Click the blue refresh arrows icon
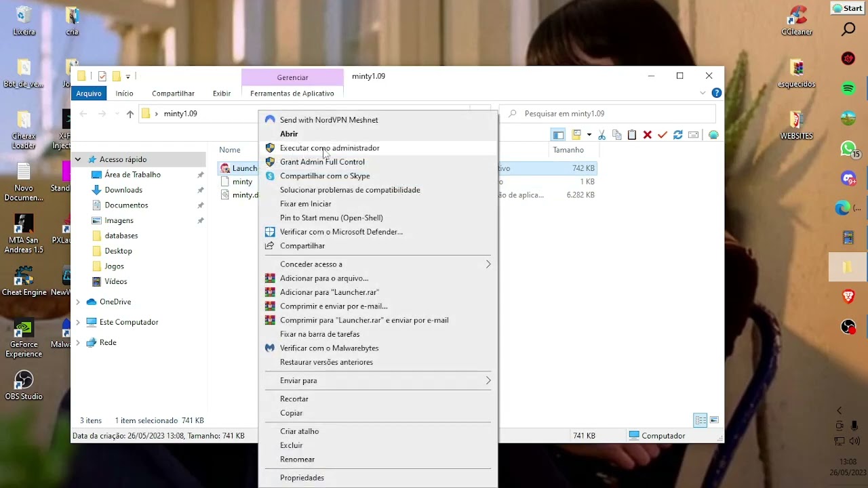This screenshot has height=488, width=868. (677, 135)
